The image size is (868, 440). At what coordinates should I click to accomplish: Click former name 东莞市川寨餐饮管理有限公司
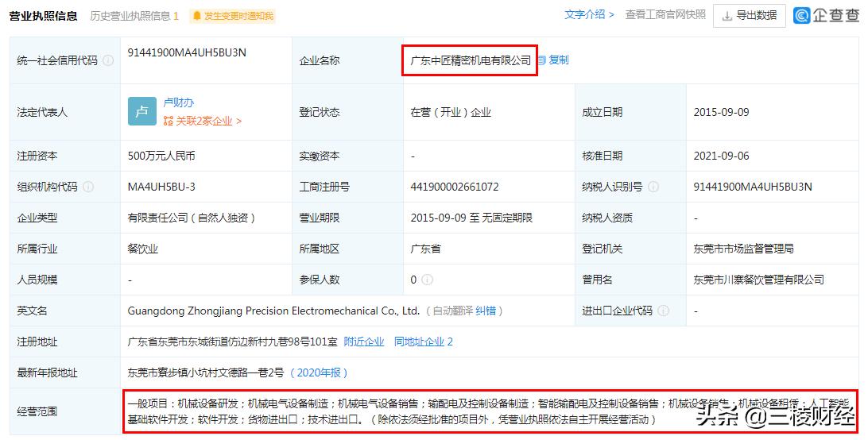(x=758, y=280)
